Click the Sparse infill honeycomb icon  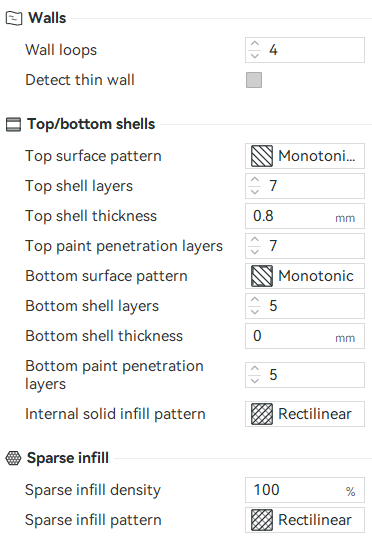click(x=13, y=458)
